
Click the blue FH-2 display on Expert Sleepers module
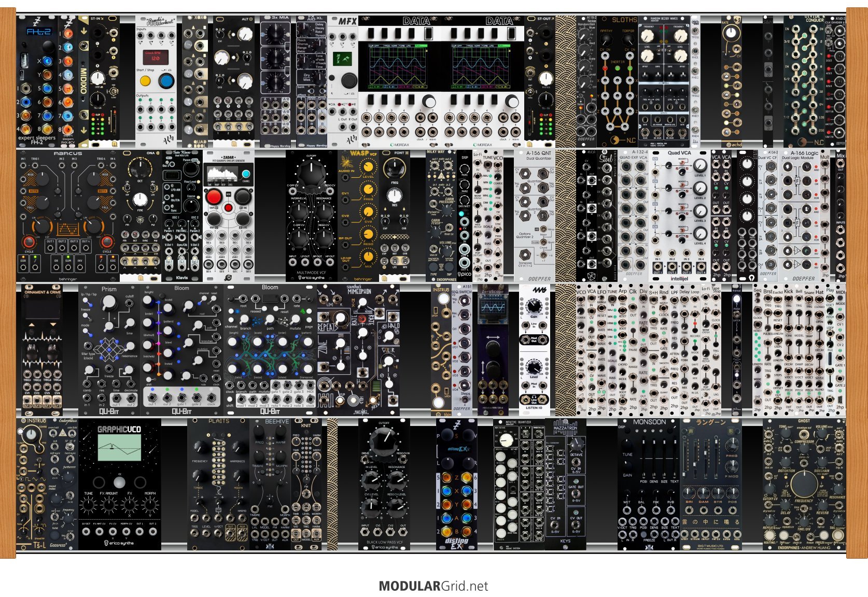point(38,32)
